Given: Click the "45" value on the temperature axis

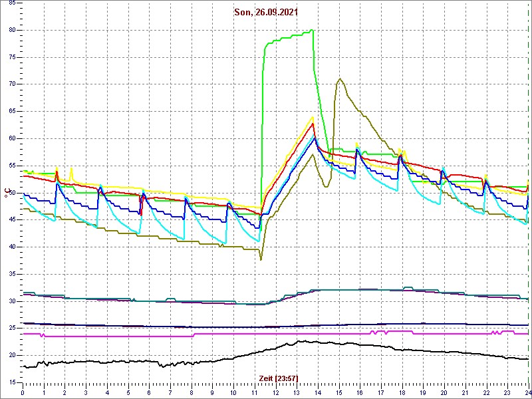Looking at the screenshot, I should [x=11, y=220].
